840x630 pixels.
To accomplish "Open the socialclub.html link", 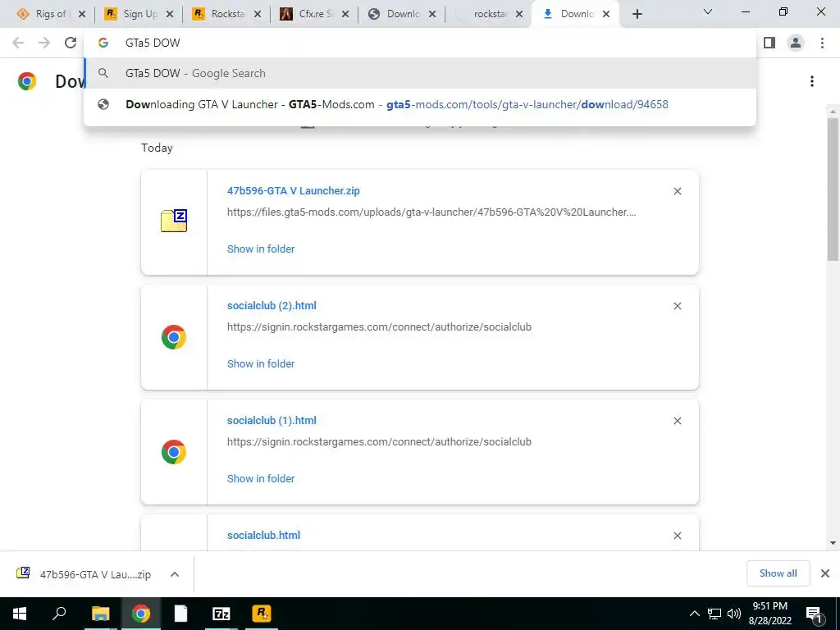I will (263, 535).
